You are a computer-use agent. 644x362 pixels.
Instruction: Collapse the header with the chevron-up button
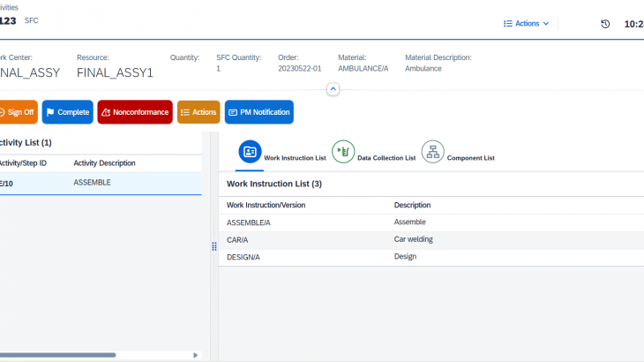pos(333,89)
